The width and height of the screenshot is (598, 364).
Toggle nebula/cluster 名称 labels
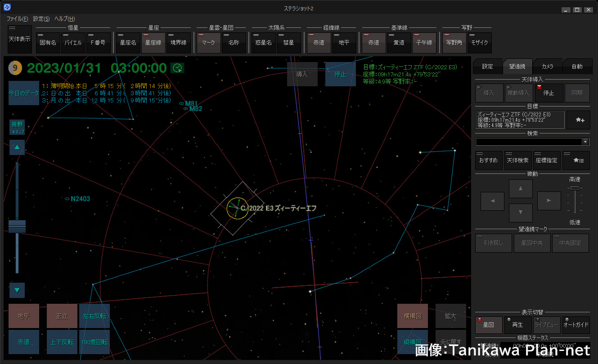click(234, 43)
